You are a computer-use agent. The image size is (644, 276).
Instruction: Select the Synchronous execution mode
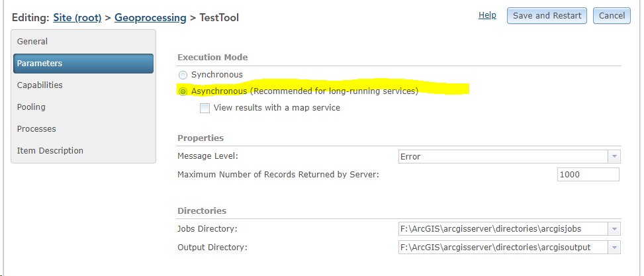[x=183, y=75]
